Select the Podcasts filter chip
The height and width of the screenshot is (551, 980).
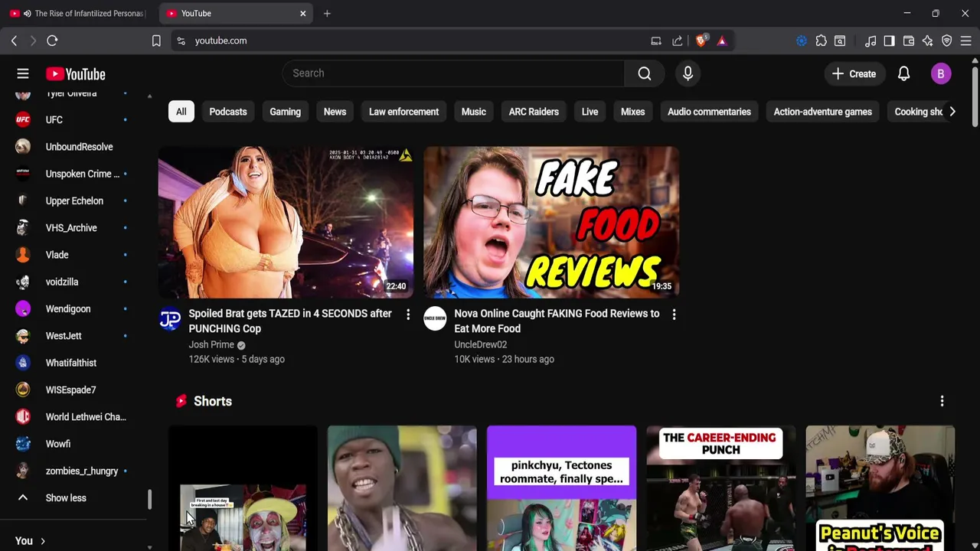pos(228,112)
